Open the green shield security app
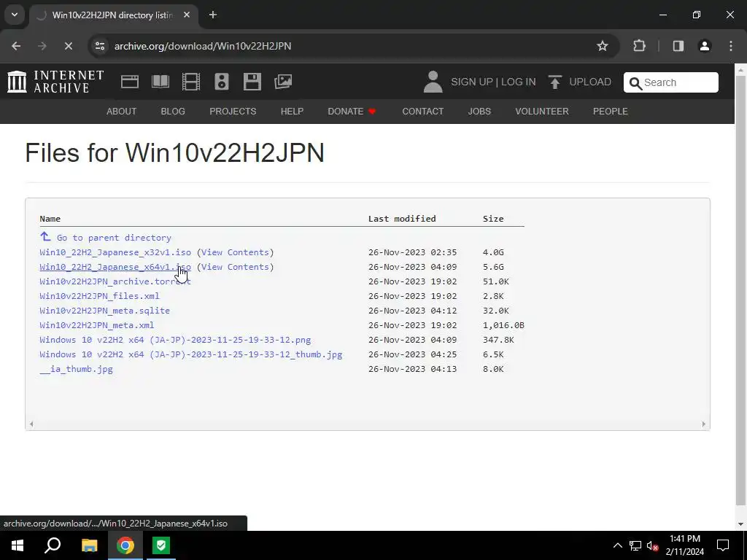 pyautogui.click(x=161, y=545)
